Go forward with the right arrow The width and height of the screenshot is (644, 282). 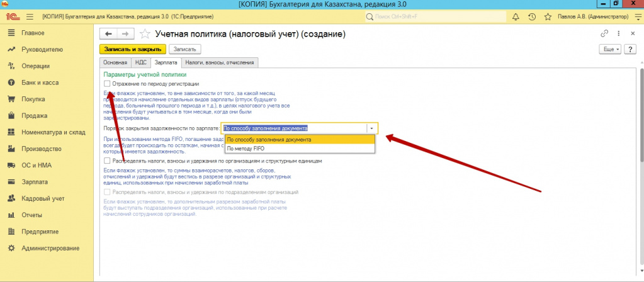(126, 33)
